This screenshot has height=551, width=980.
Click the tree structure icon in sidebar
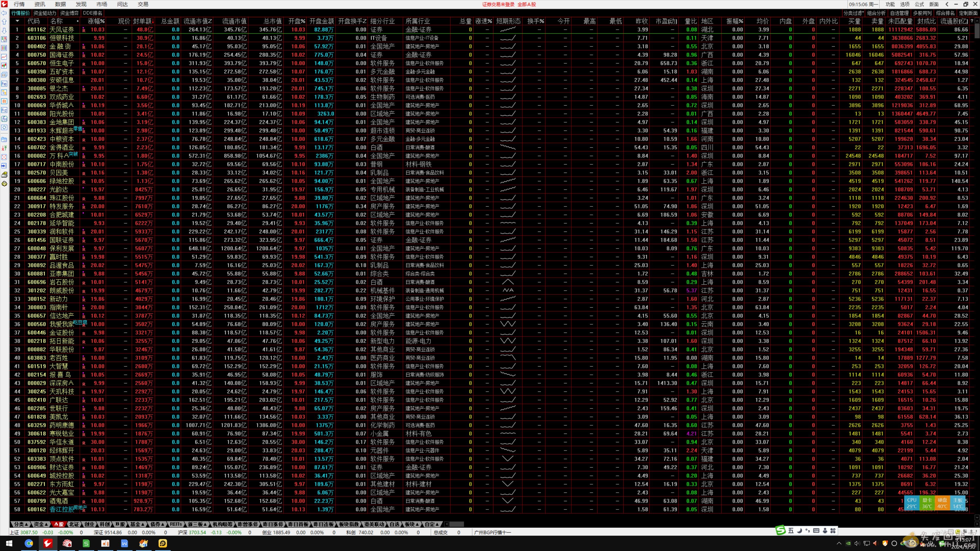coord(4,92)
